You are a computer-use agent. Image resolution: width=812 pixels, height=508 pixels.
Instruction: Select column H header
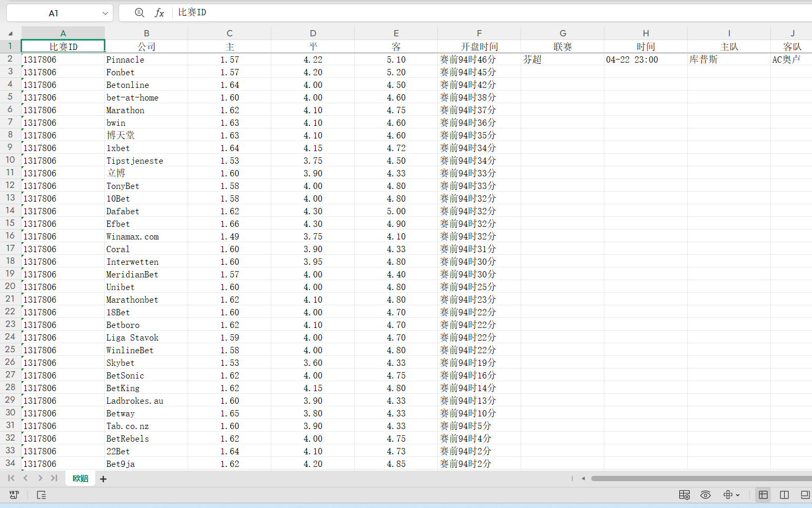pyautogui.click(x=646, y=33)
